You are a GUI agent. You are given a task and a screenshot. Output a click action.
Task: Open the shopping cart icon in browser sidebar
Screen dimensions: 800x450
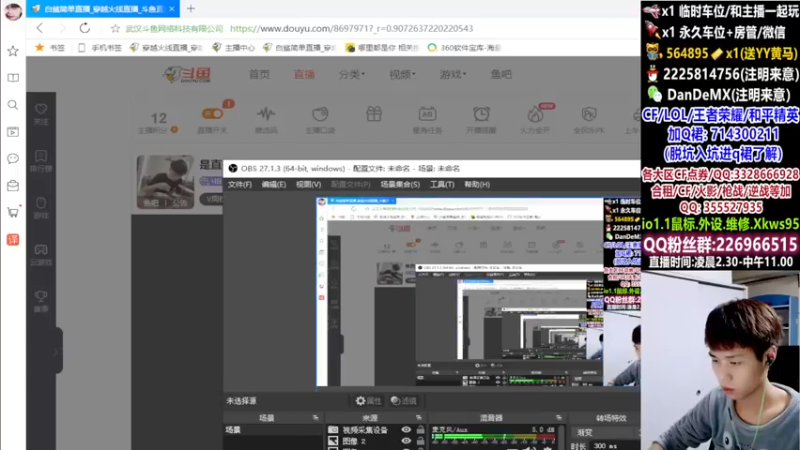(13, 212)
